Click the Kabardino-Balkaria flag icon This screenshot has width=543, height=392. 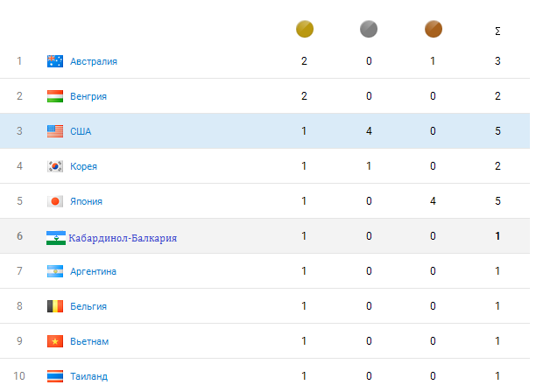[55, 237]
